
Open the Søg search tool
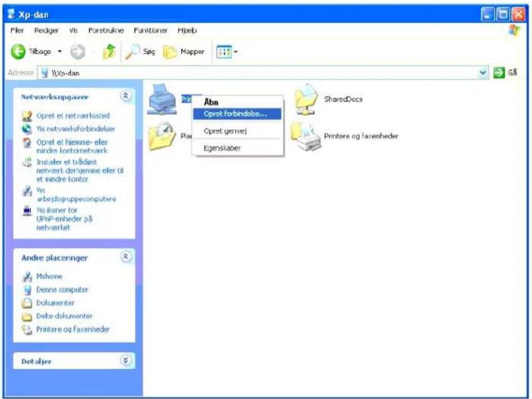click(x=140, y=52)
